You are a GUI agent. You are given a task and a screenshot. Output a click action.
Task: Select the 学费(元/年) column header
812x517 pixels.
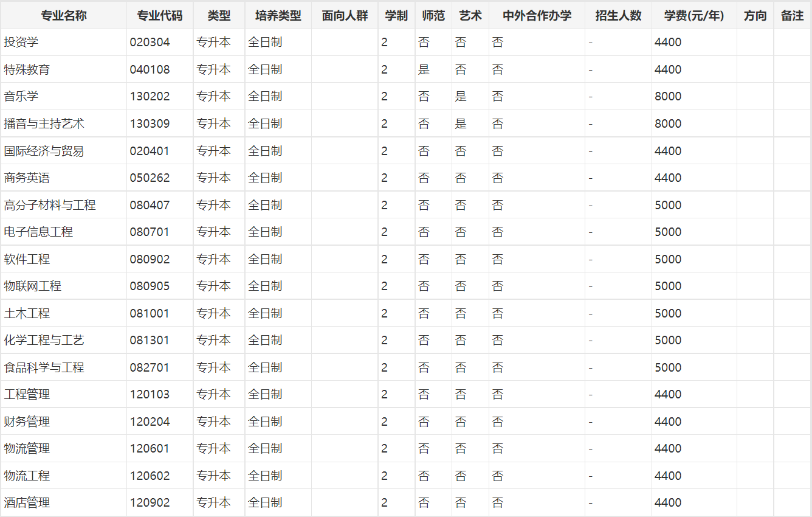(693, 16)
